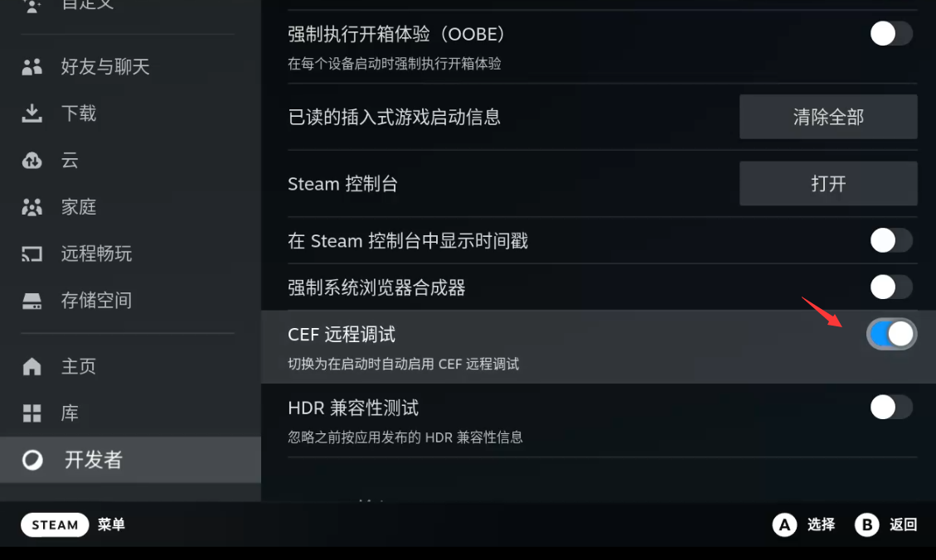936x560 pixels.
Task: Select the 远程畅玩 sidebar label
Action: click(x=96, y=253)
